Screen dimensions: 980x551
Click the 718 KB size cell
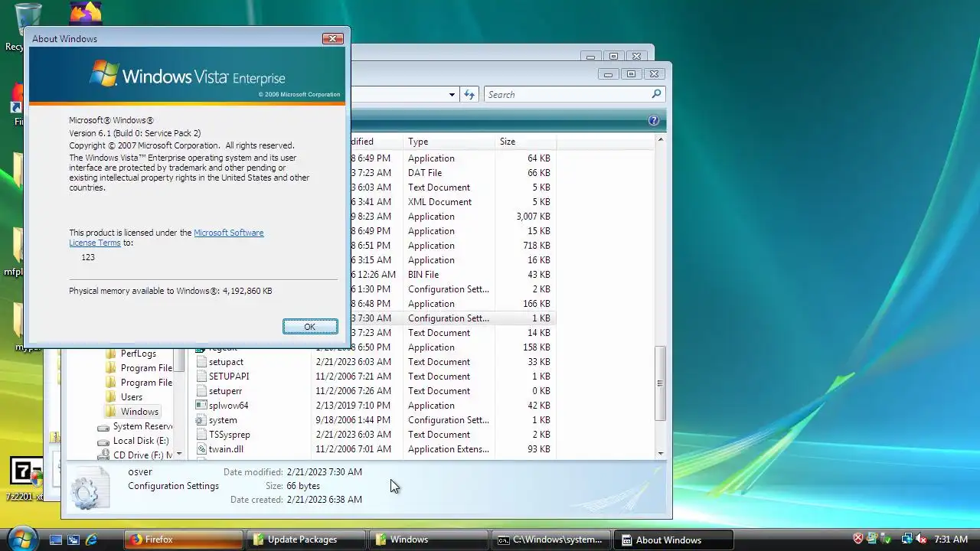[537, 246]
